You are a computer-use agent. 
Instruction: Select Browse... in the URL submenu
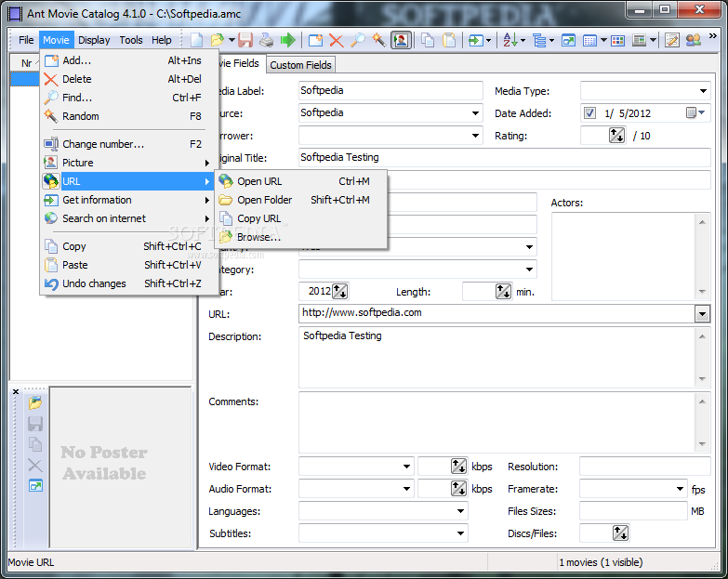coord(301,237)
